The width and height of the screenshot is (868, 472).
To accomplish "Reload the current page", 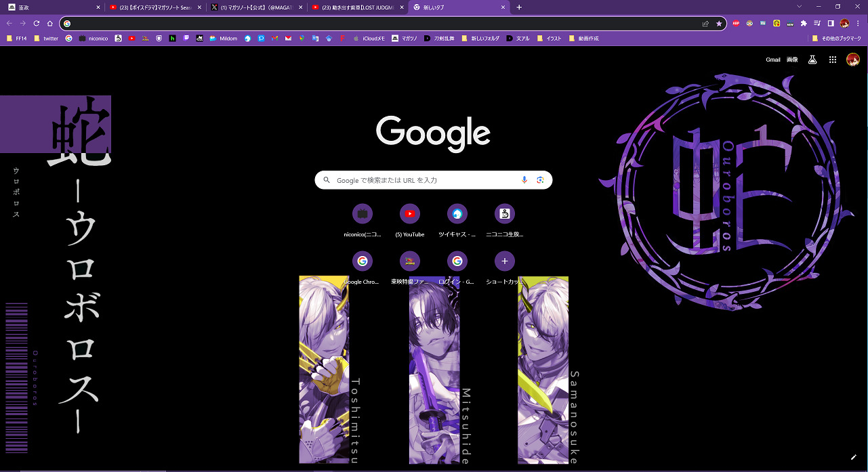I will [37, 23].
